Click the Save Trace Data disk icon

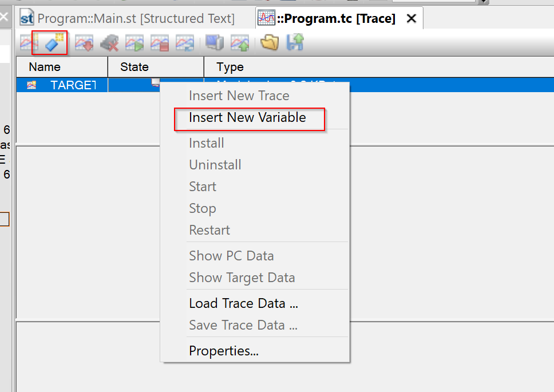coord(295,43)
